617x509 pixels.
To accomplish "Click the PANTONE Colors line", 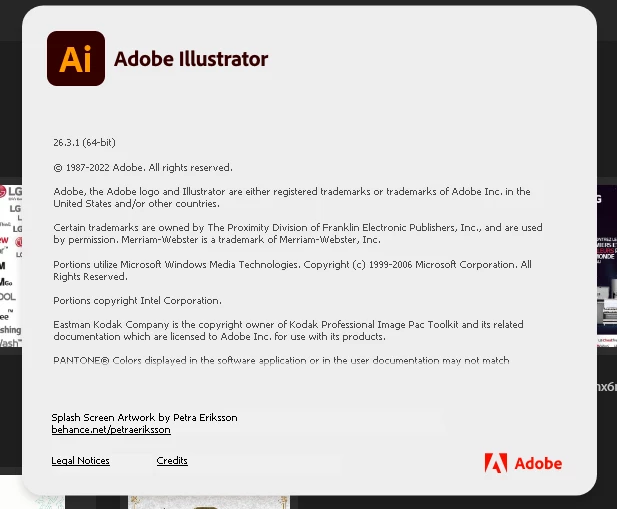I will coord(281,360).
